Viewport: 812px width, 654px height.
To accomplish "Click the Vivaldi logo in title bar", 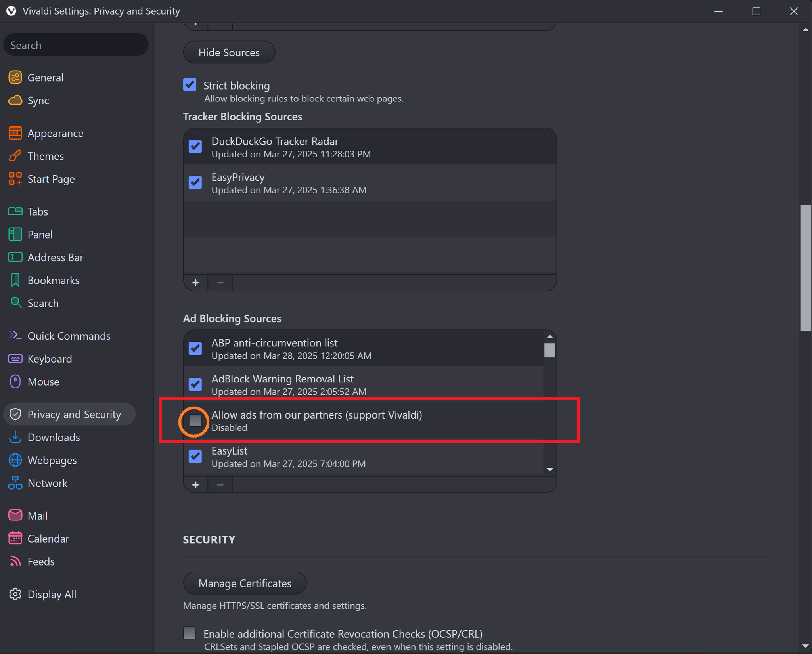I will click(11, 11).
